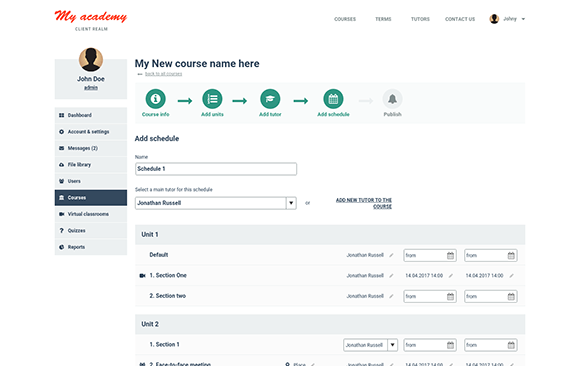
Task: Click the Add units step label
Action: pyautogui.click(x=212, y=114)
